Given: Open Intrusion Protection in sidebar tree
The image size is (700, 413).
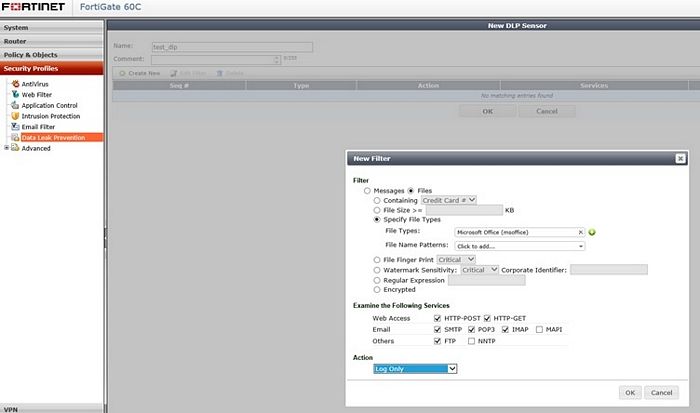Looking at the screenshot, I should 51,116.
